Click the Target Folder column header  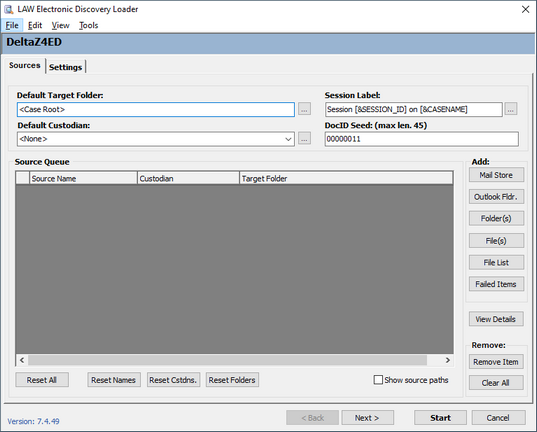pyautogui.click(x=346, y=178)
